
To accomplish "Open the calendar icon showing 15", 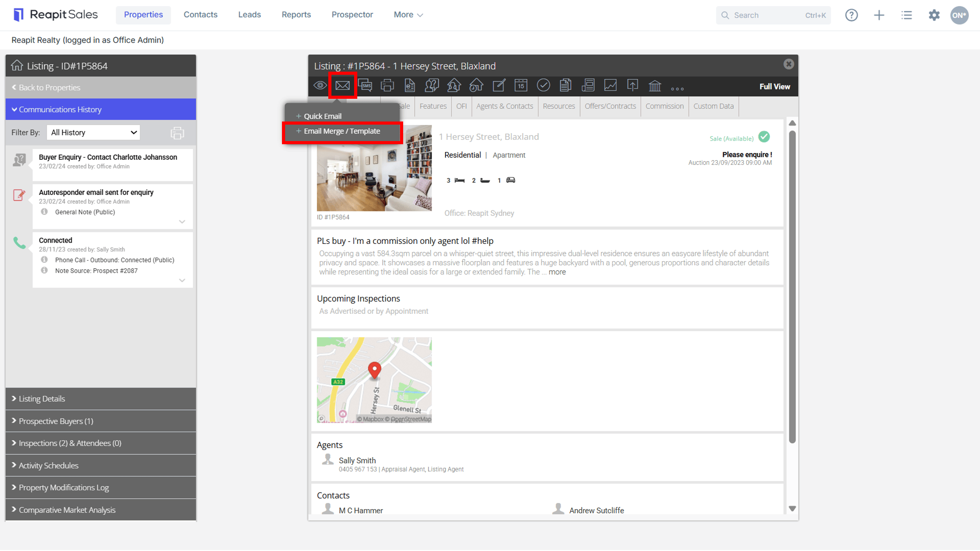I will [521, 85].
